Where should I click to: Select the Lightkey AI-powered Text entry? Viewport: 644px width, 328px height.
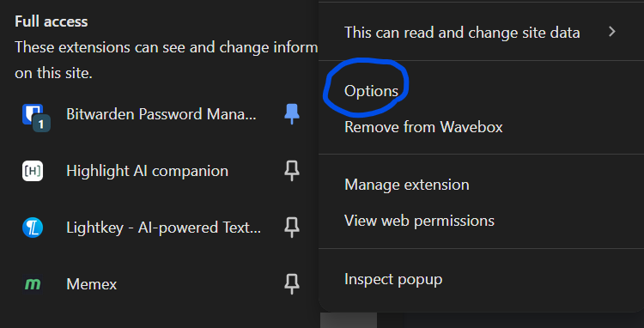163,228
